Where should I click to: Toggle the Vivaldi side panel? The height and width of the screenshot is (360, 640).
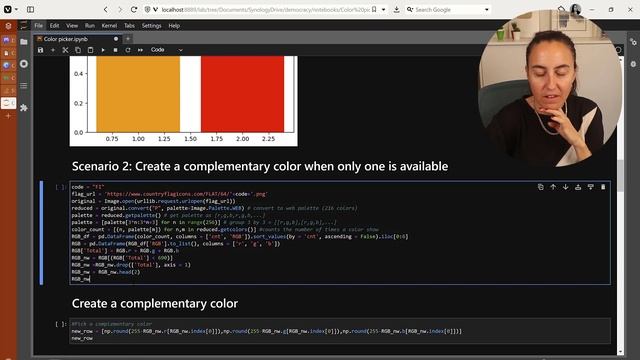(30, 9)
